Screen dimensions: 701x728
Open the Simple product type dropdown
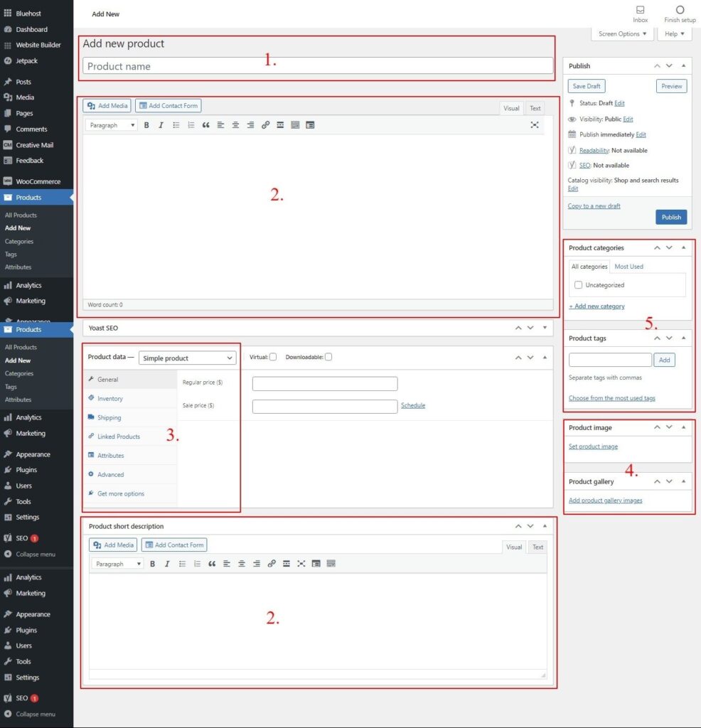188,358
